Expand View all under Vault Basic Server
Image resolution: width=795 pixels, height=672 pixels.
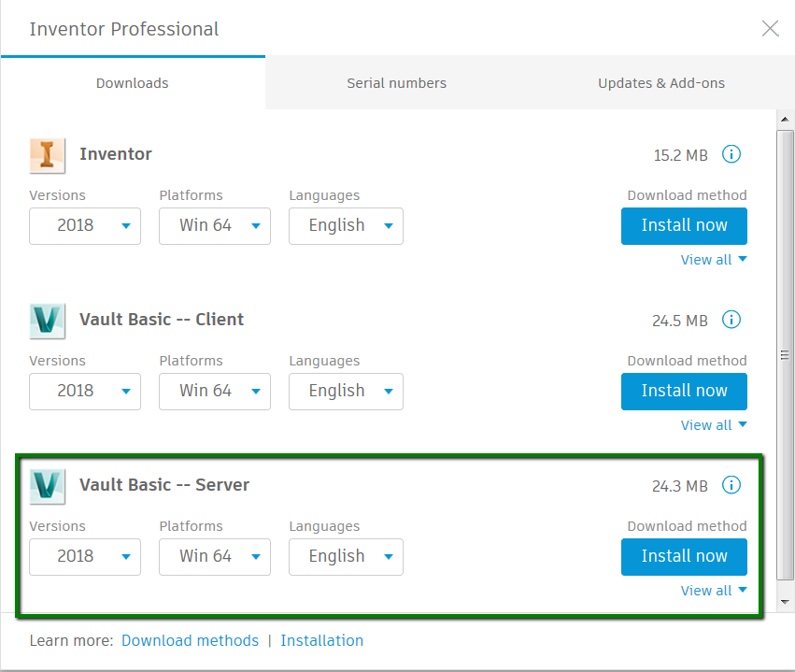pos(714,590)
